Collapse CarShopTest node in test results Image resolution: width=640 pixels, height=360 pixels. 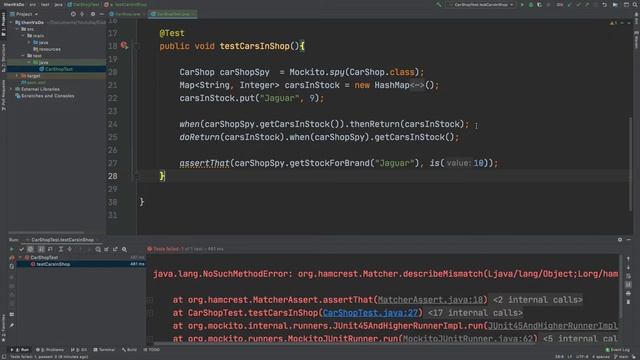pyautogui.click(x=20, y=258)
